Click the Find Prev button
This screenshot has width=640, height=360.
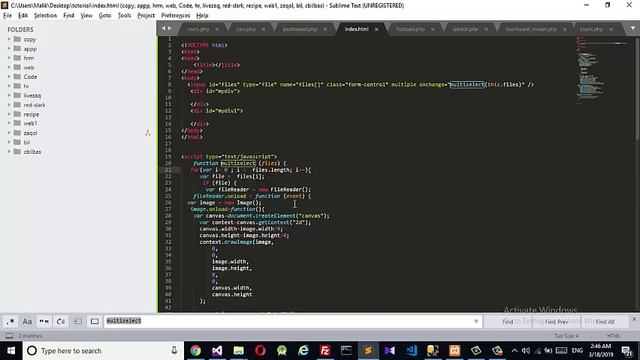556,322
